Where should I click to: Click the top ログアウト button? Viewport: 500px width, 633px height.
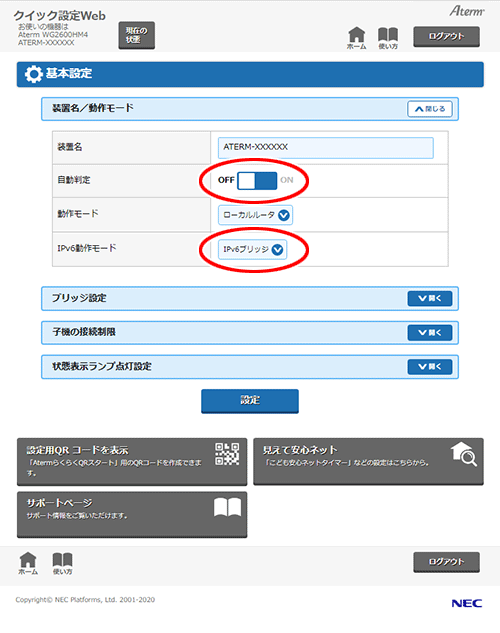coord(446,37)
